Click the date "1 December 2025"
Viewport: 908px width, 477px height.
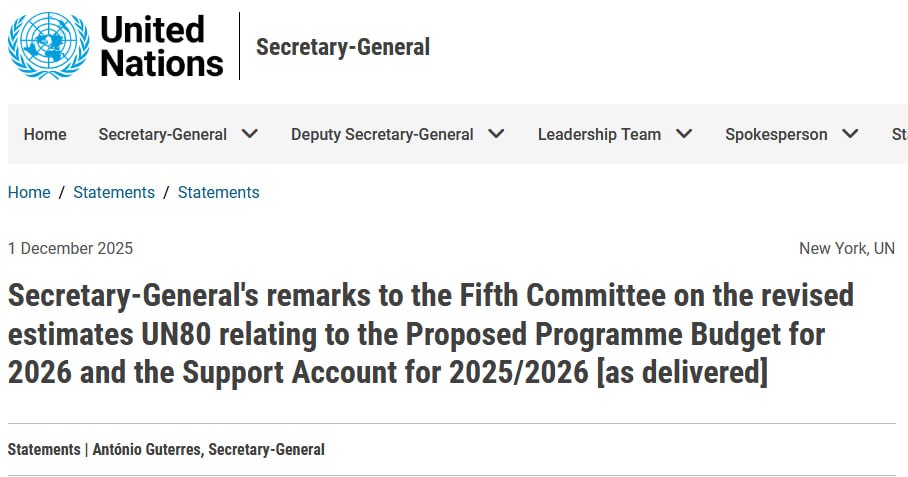pyautogui.click(x=70, y=248)
